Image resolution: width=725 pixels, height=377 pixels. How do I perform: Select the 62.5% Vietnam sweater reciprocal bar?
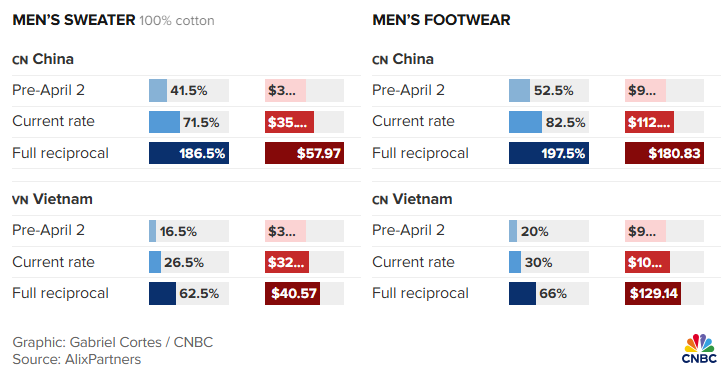[189, 293]
